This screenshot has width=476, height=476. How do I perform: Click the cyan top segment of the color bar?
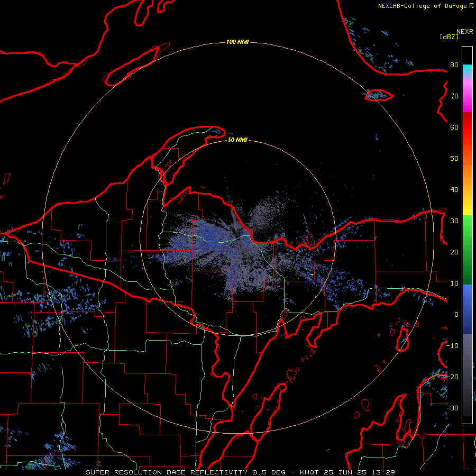(467, 69)
